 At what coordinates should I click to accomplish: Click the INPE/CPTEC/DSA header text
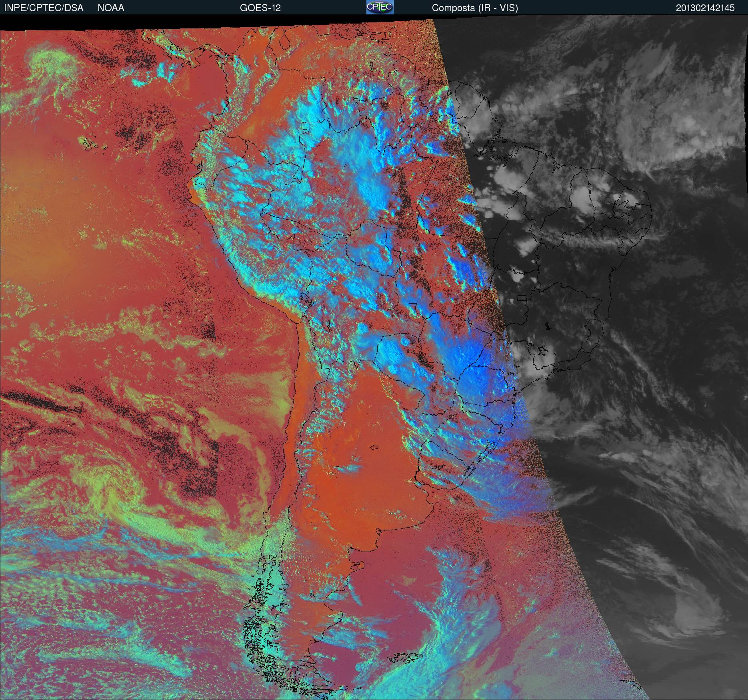coord(44,8)
